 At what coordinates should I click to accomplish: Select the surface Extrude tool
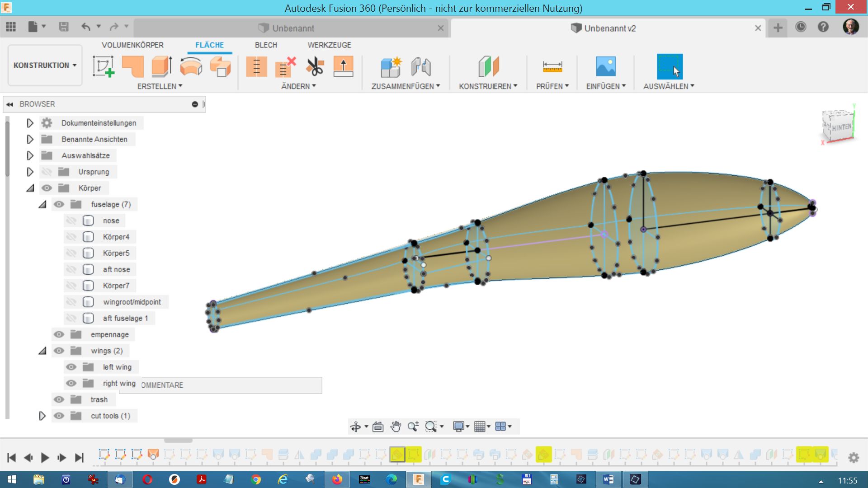click(161, 66)
